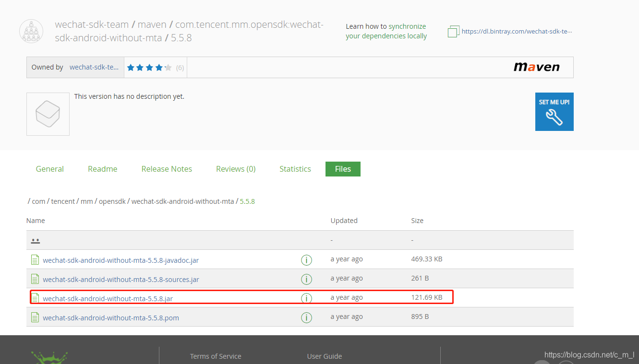Click the 261 B size value
Screen dimensions: 639x364
[x=420, y=278]
